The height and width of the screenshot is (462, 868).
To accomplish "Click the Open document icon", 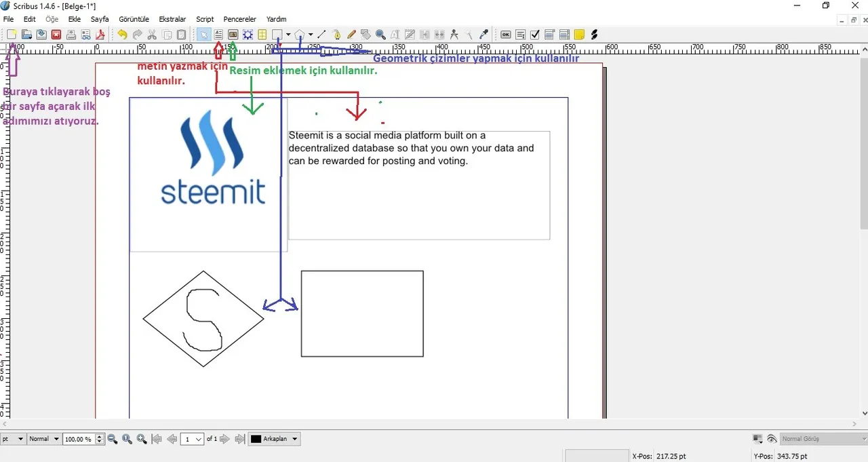I will click(26, 35).
